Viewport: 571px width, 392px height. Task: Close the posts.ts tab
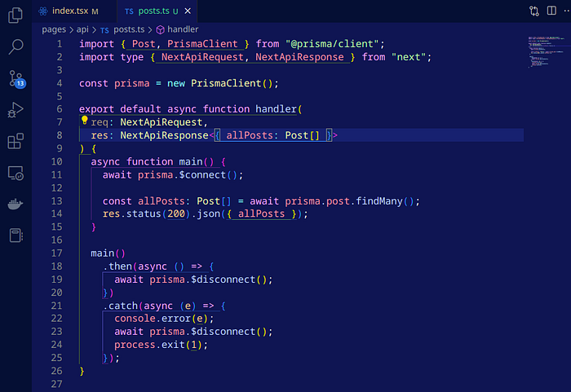click(188, 11)
